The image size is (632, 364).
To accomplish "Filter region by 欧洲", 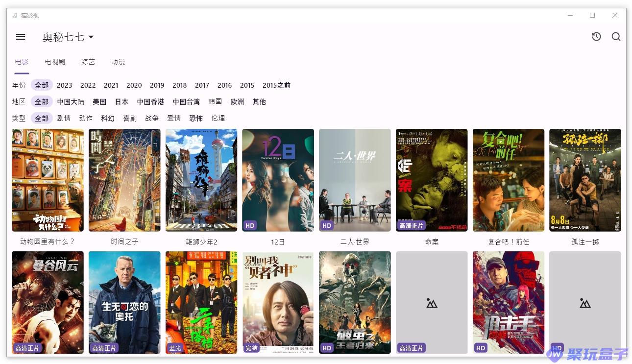I will click(237, 102).
